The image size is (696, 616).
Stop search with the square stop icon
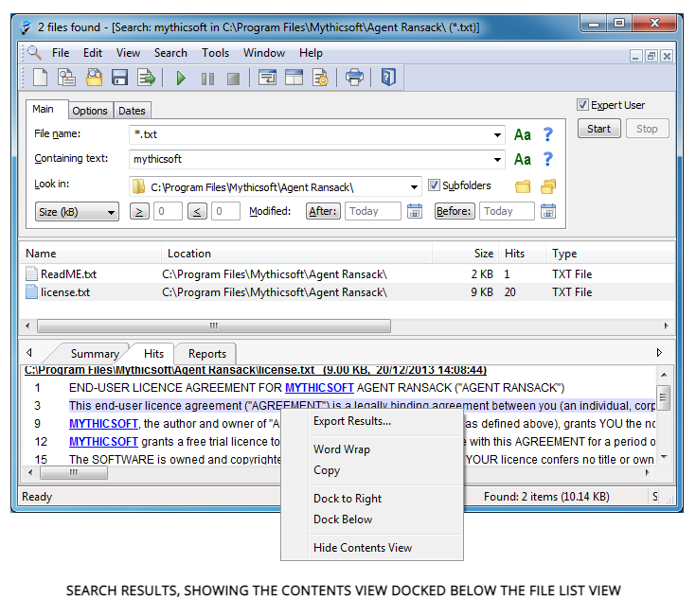click(234, 79)
